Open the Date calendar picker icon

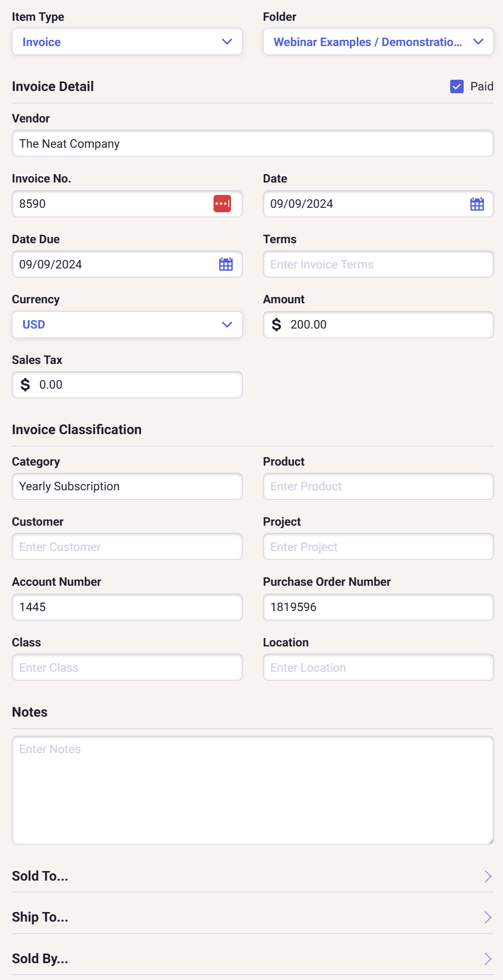[x=477, y=204]
